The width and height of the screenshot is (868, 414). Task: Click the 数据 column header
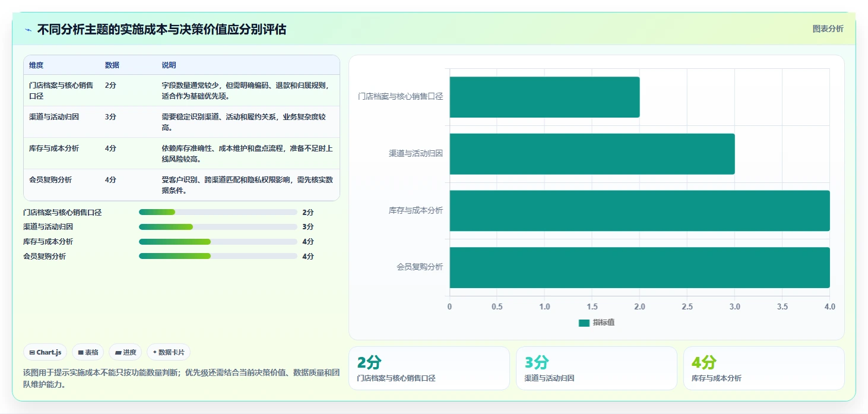112,65
